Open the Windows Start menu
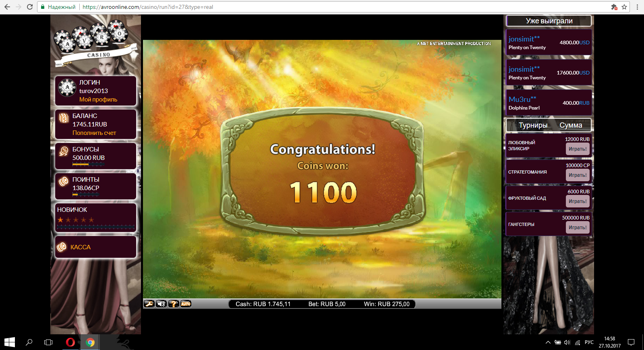This screenshot has width=644, height=350. [10, 342]
